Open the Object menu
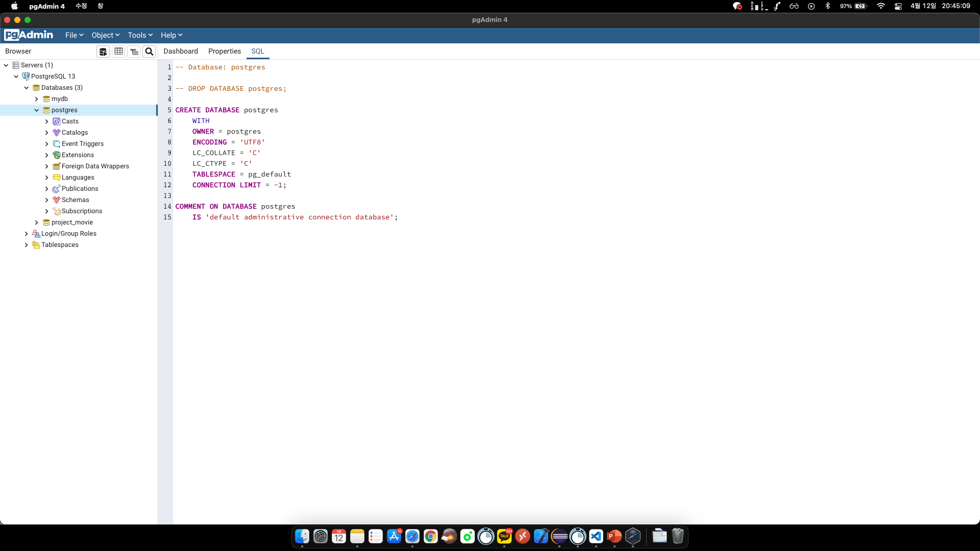This screenshot has height=551, width=980. 106,35
